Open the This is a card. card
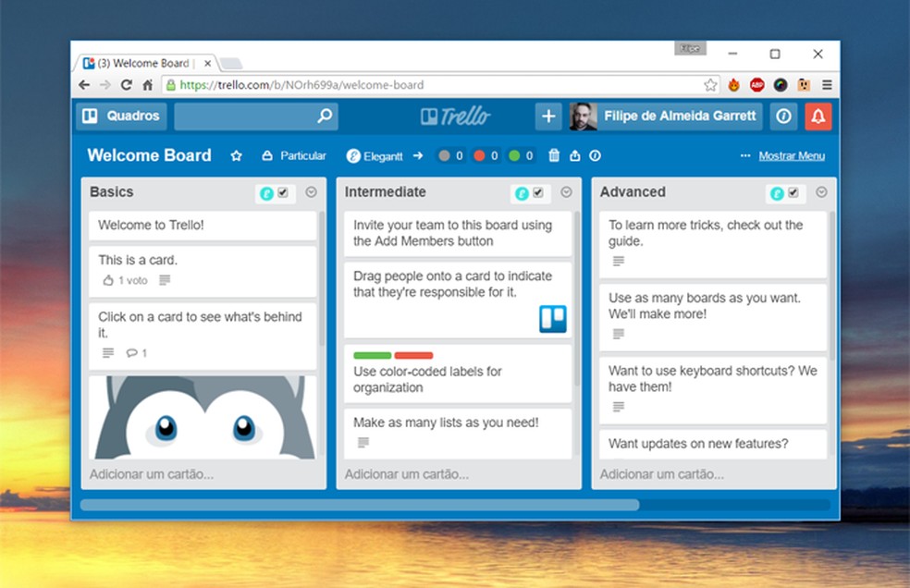The image size is (910, 588). point(203,271)
